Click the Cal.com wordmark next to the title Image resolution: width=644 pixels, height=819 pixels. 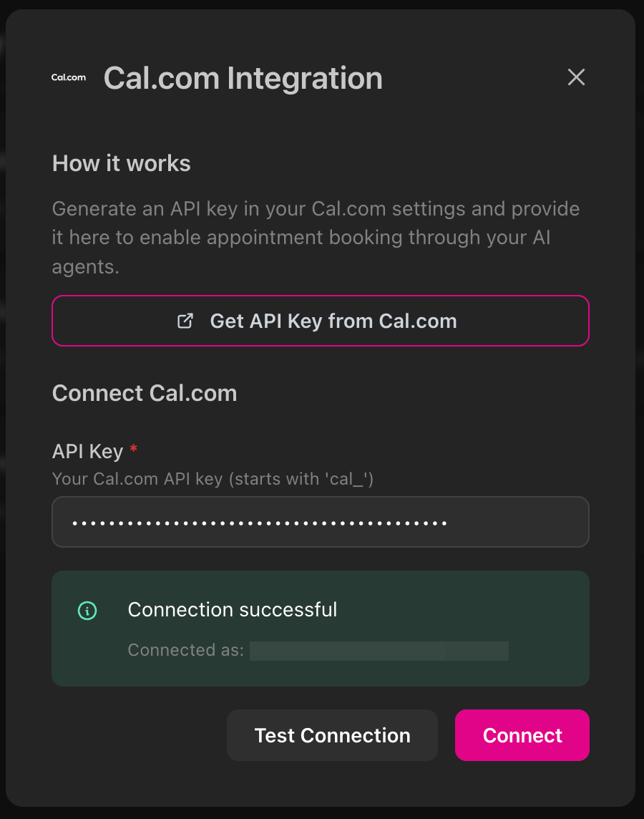[68, 77]
